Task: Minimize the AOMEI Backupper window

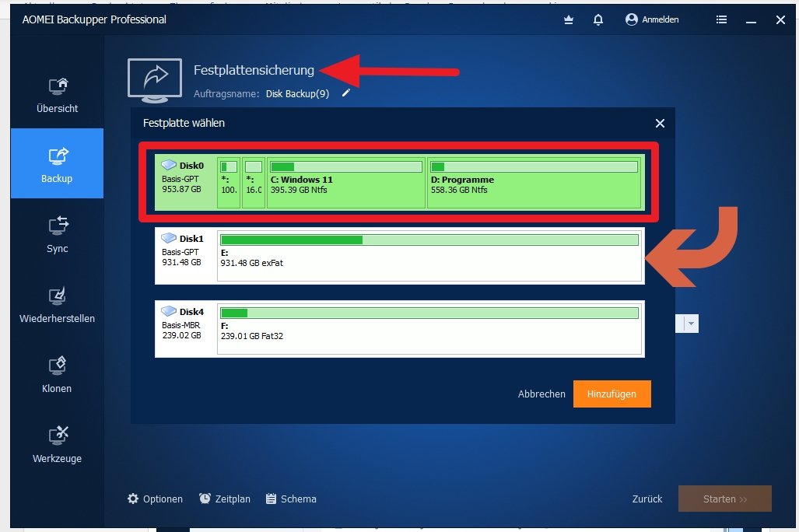Action: click(x=751, y=20)
